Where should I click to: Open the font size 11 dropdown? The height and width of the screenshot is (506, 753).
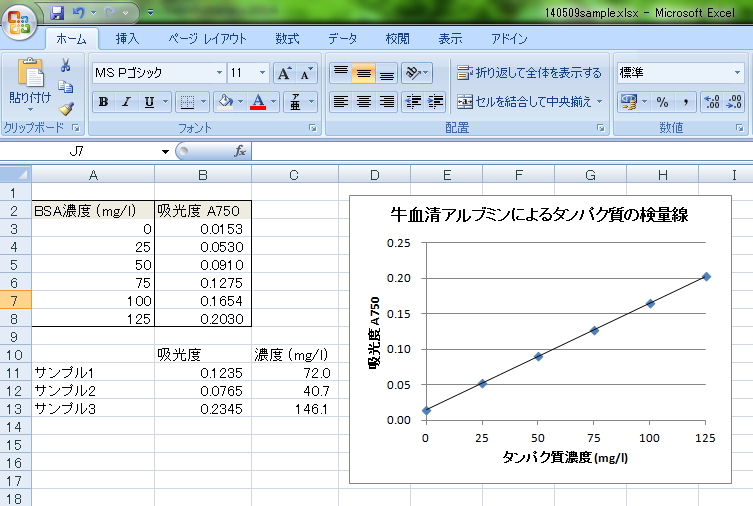tap(263, 73)
